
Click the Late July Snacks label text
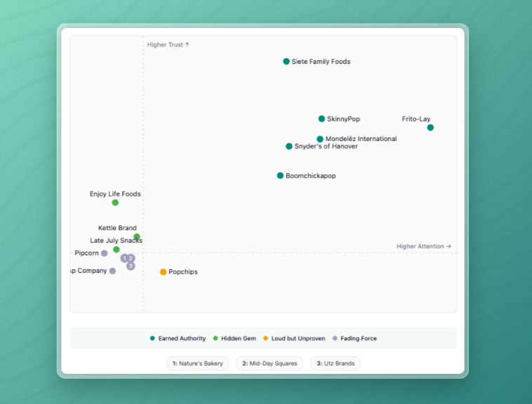tap(116, 241)
